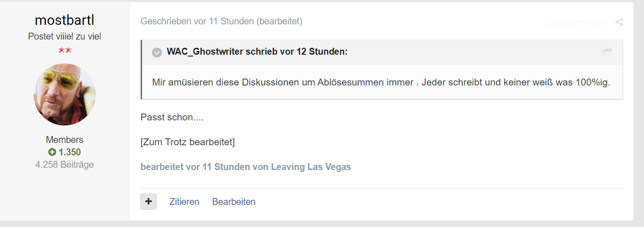644x227 pixels.
Task: Click the quoted text about Ablösesummen
Action: (x=381, y=82)
